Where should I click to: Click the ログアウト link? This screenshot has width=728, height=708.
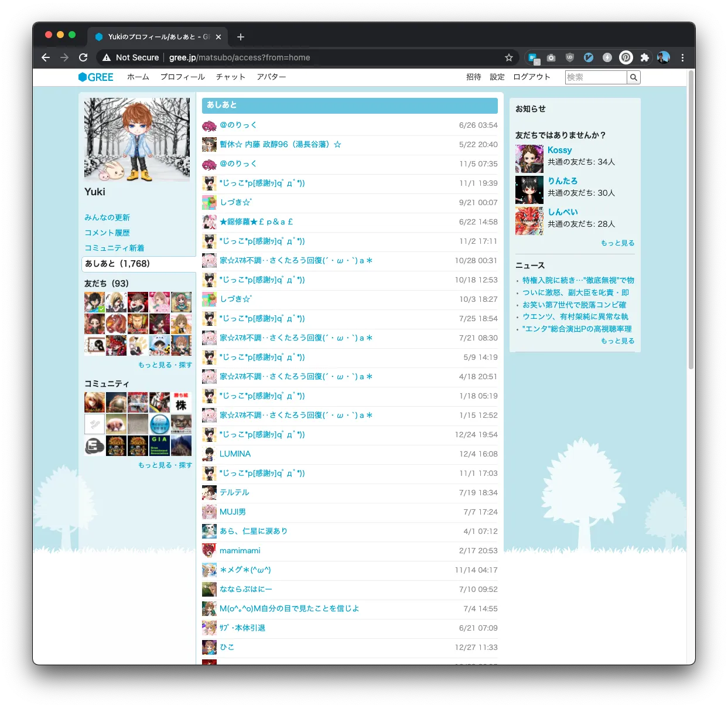point(531,77)
